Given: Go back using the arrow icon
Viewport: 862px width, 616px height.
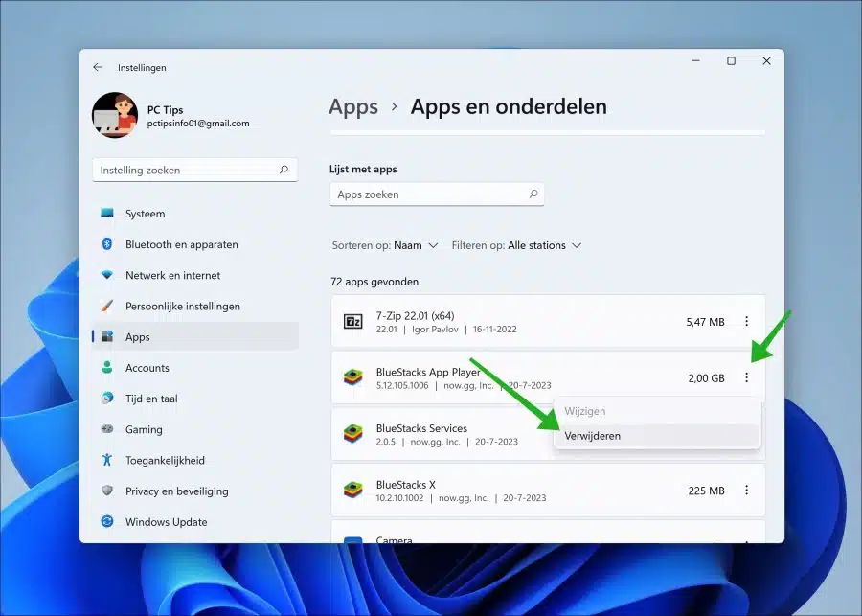Looking at the screenshot, I should tap(98, 67).
